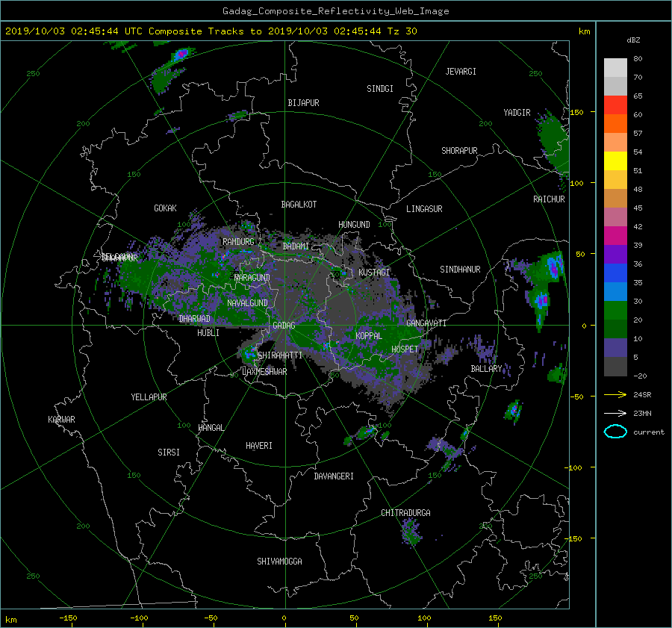The height and width of the screenshot is (628, 672).
Task: Click the DAVANGERI city label
Action: pyautogui.click(x=334, y=476)
